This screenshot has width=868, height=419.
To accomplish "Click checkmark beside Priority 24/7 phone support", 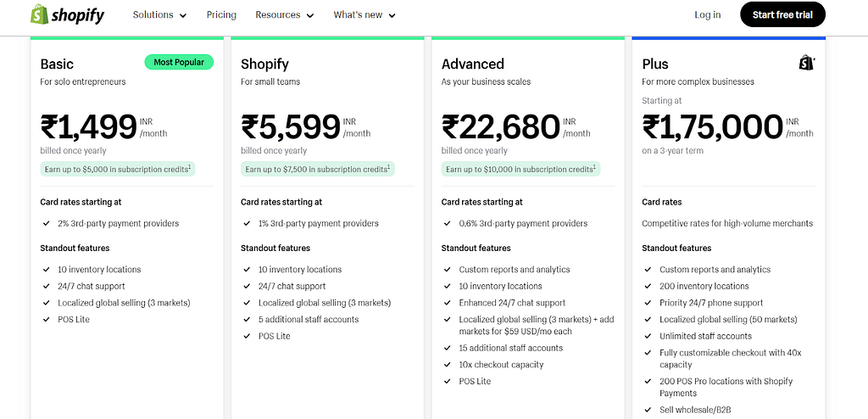I will coord(648,303).
